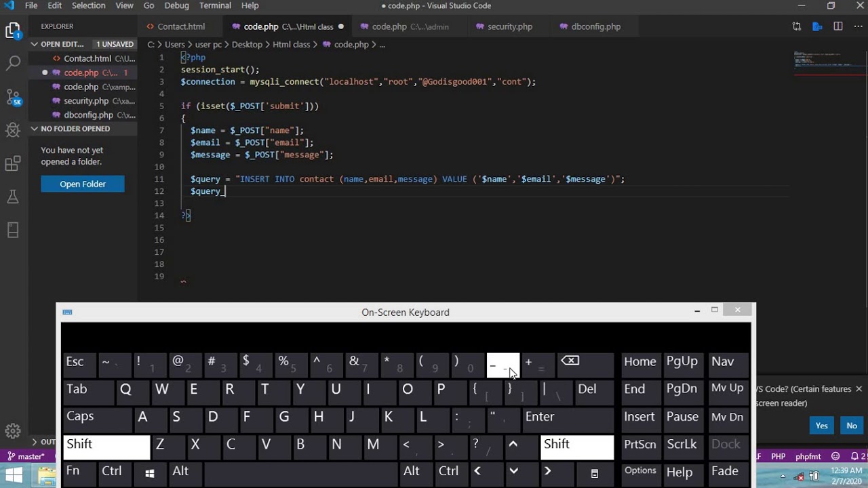Switch to the dbconfig.php tab
Screen dimensions: 868x488
tap(596, 26)
